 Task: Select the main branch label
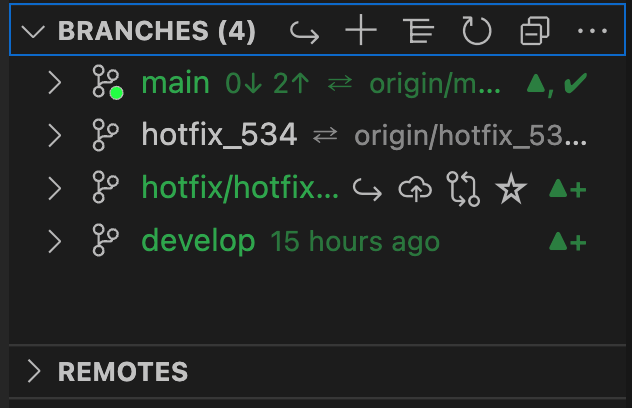[175, 83]
